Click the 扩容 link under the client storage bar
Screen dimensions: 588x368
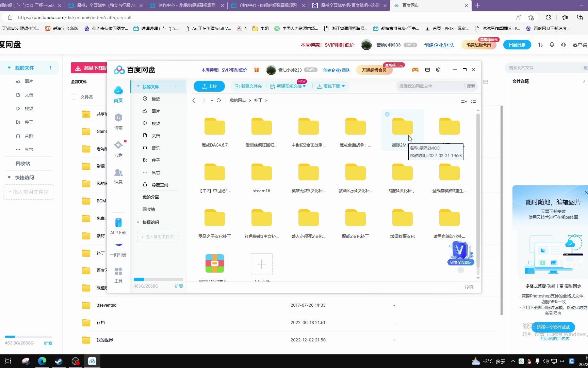[179, 286]
